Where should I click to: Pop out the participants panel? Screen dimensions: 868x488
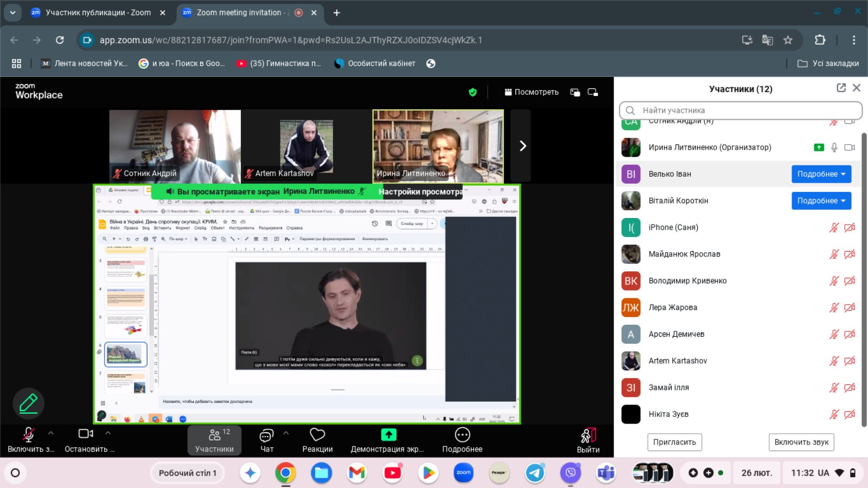pos(841,88)
